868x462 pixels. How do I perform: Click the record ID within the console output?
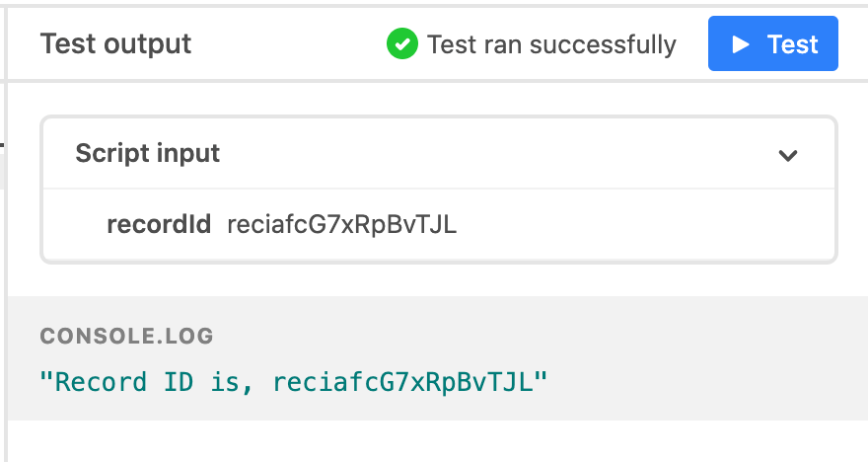(x=402, y=383)
